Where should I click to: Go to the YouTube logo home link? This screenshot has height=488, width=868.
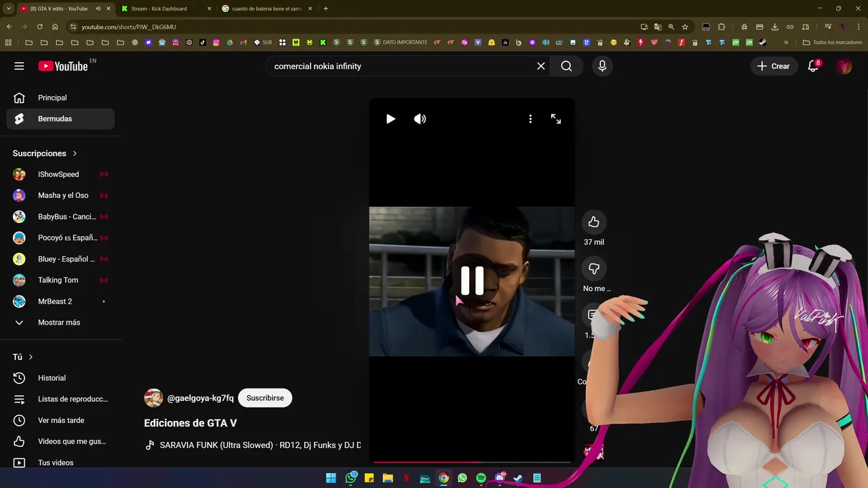(63, 66)
